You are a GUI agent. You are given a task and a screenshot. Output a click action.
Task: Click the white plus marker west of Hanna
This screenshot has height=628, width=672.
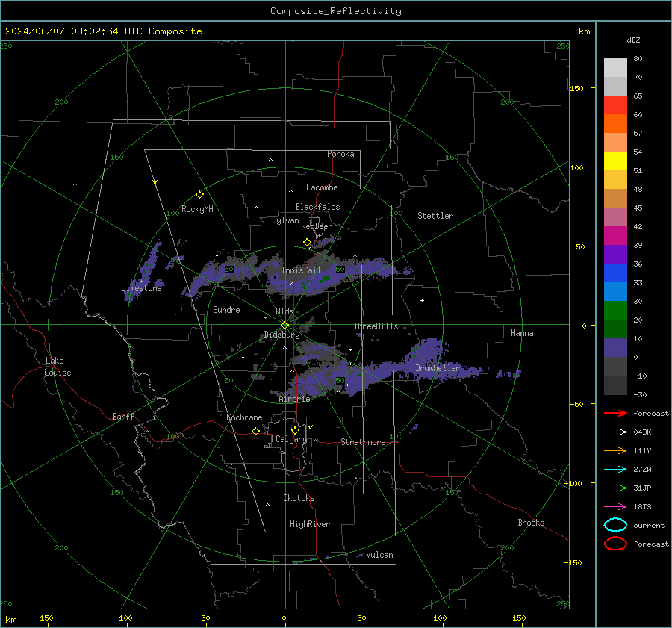click(422, 300)
